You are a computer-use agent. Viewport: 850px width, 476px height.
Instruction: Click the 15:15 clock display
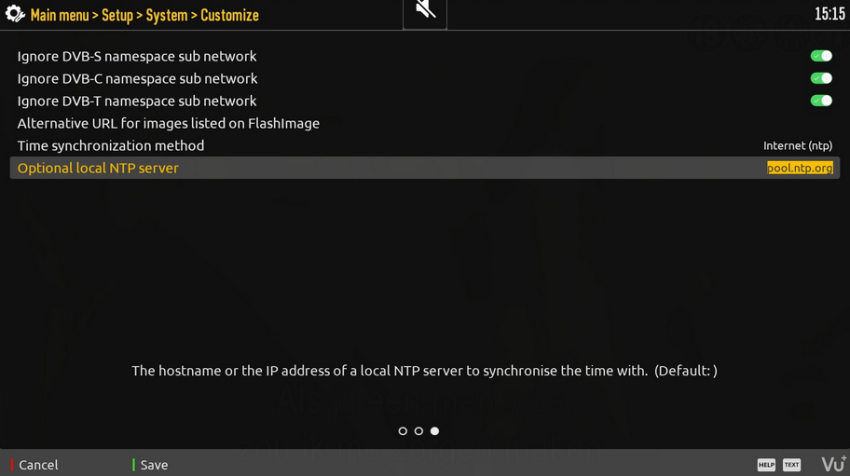pyautogui.click(x=829, y=15)
